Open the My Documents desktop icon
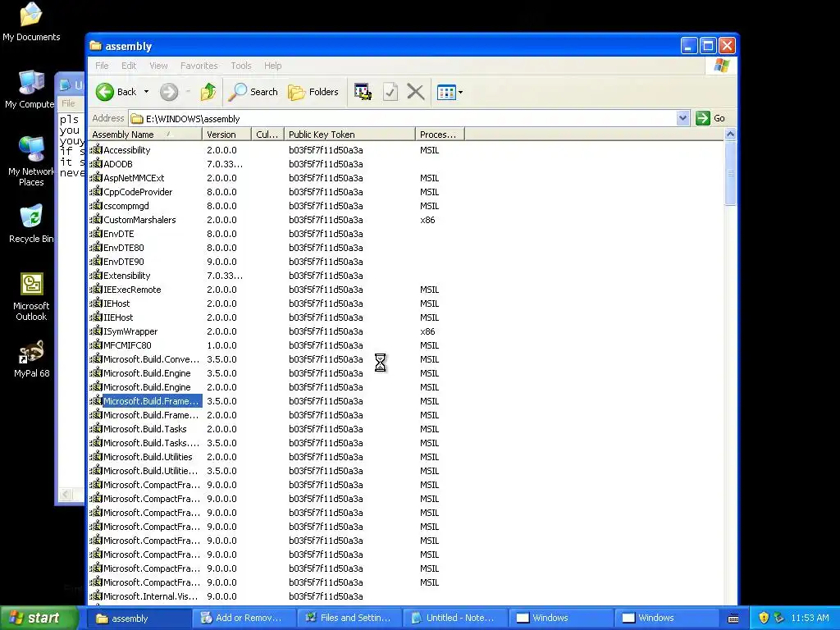 coord(31,21)
